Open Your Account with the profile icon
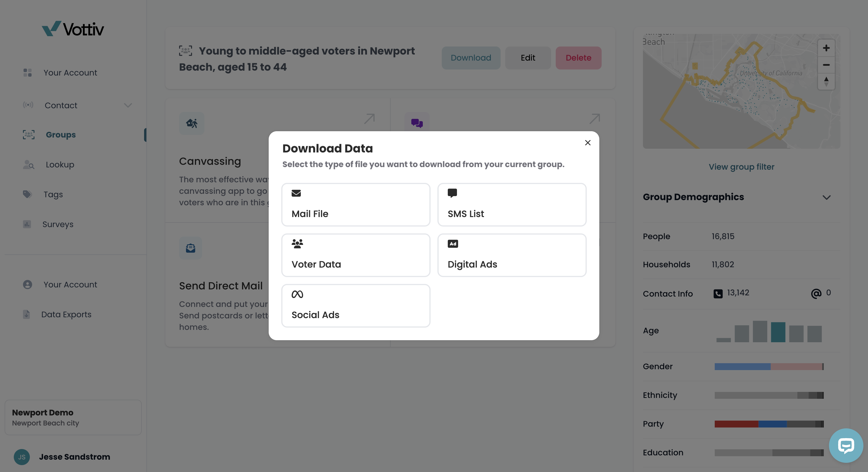 click(x=70, y=285)
